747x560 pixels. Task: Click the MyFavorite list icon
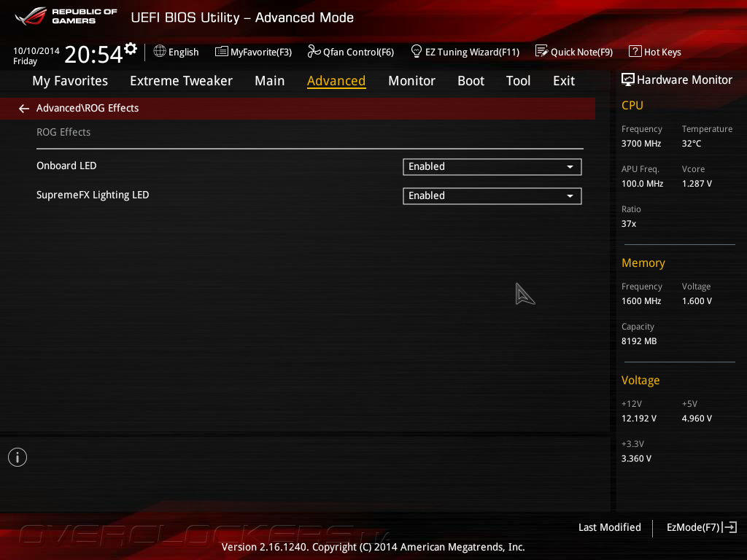[x=222, y=52]
